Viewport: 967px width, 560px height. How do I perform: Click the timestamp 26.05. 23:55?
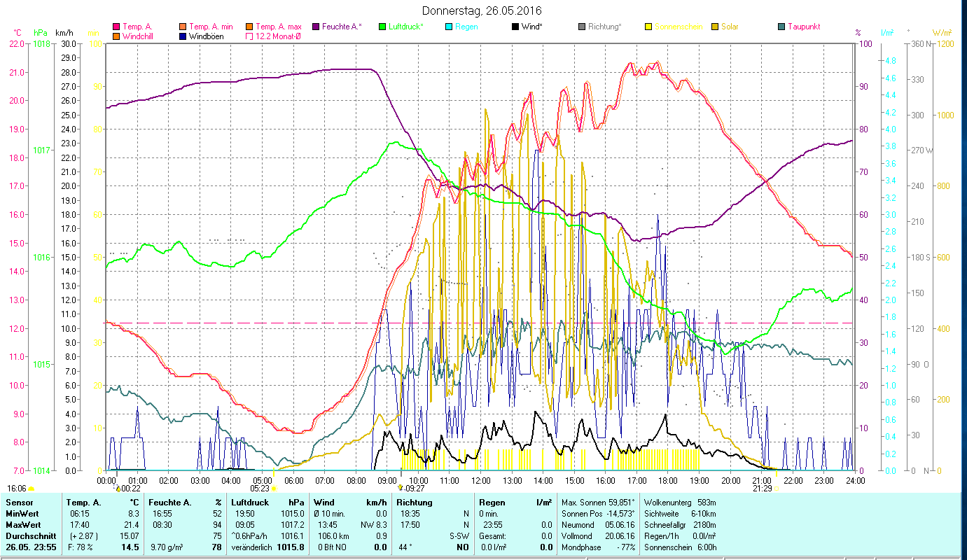(32, 547)
